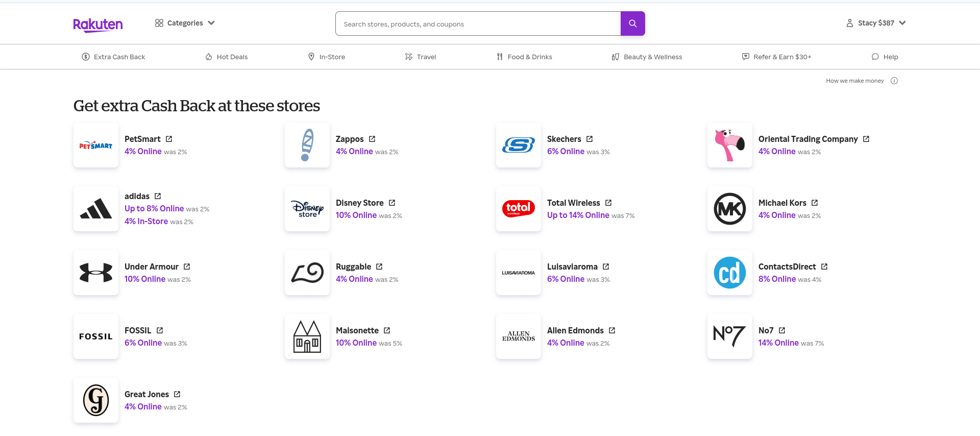Open the Allen Edmonds store name
This screenshot has width=980, height=436.
pyautogui.click(x=575, y=330)
